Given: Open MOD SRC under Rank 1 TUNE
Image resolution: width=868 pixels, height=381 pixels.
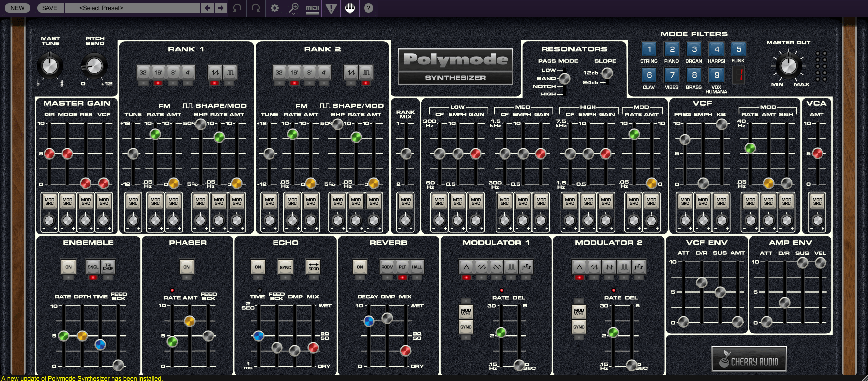Looking at the screenshot, I should click(133, 202).
